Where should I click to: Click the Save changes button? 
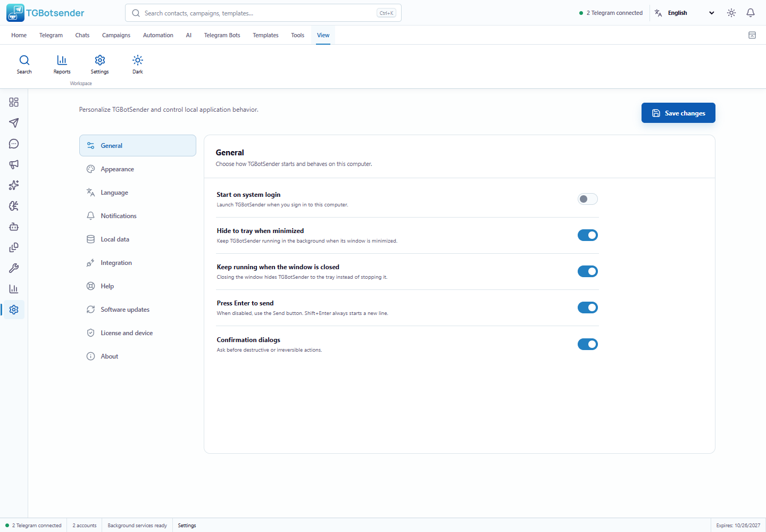(x=678, y=113)
